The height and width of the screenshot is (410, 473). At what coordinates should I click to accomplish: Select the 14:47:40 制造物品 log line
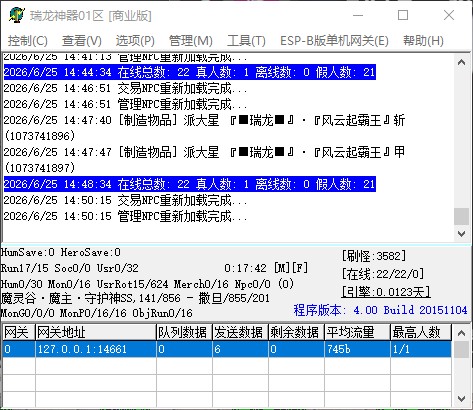tap(204, 128)
